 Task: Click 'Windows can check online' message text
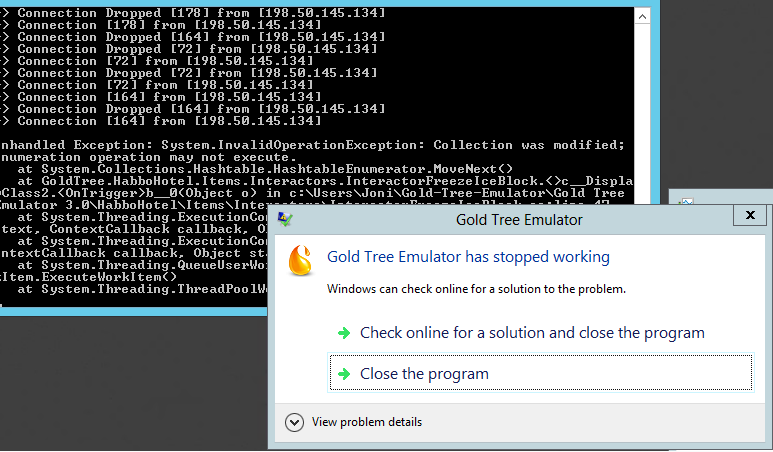476,289
